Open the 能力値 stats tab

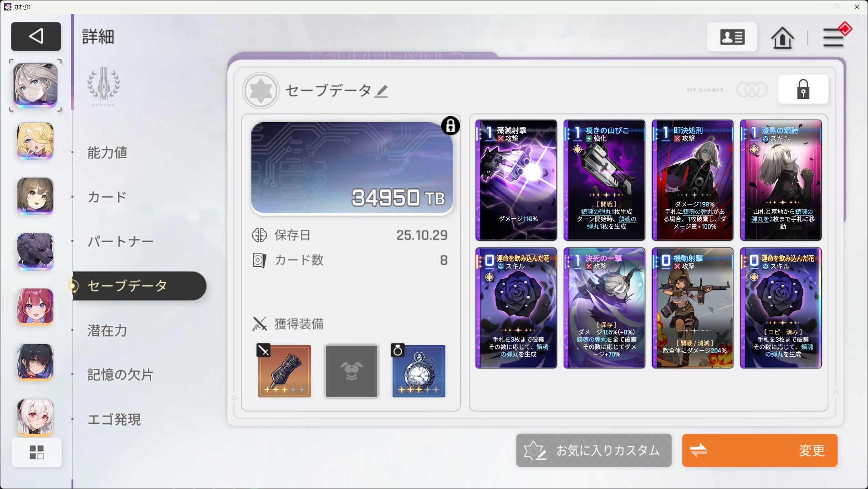(107, 153)
